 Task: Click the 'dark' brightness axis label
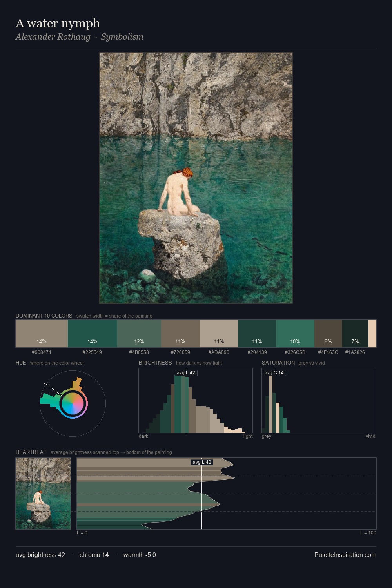pyautogui.click(x=143, y=436)
